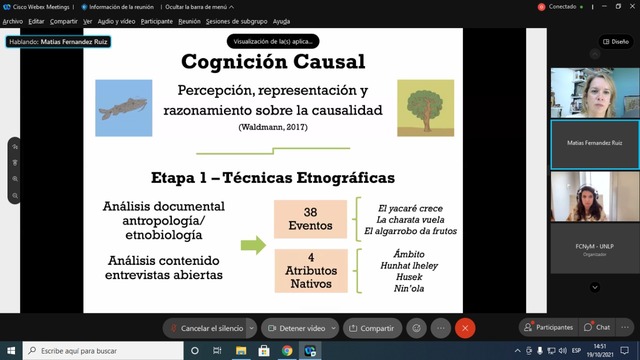The image size is (640, 360).
Task: Click the Compartir share button in control bar
Action: coord(372,328)
